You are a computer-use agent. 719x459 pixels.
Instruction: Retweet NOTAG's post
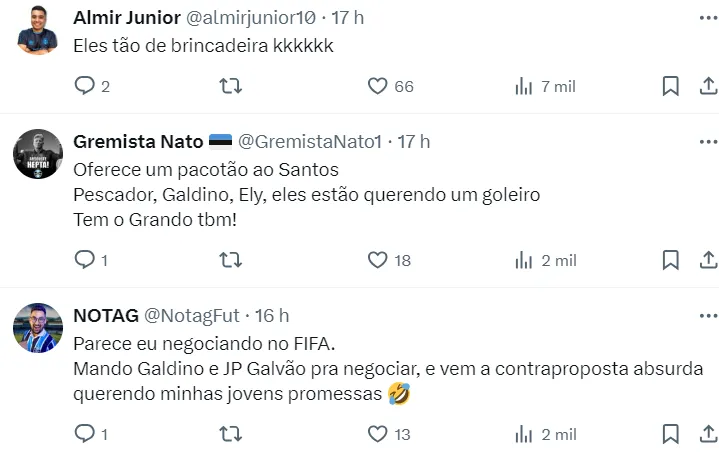pos(230,434)
